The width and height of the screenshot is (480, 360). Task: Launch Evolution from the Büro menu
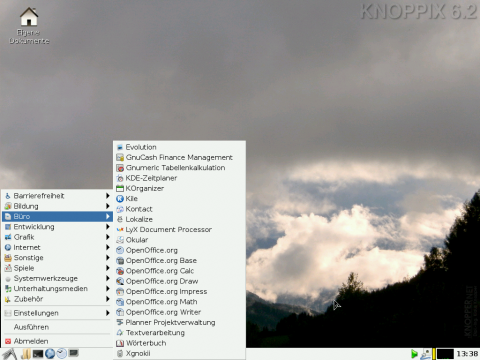179,147
